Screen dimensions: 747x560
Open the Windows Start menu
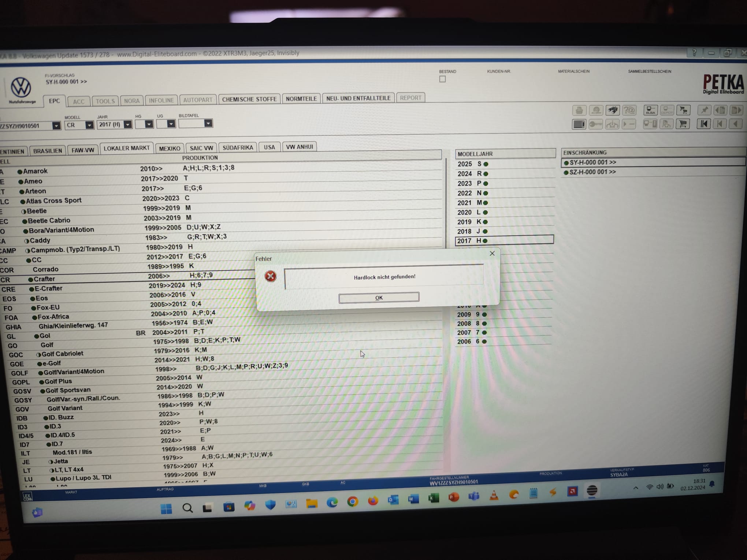166,509
